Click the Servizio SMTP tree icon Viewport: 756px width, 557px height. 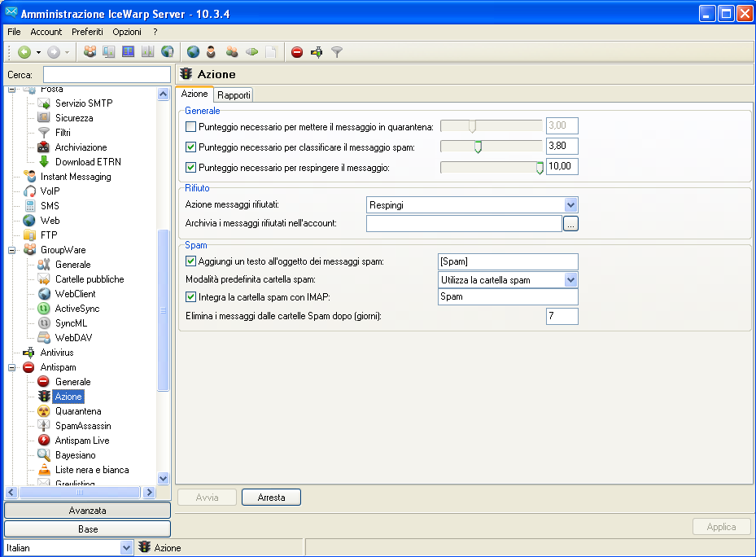coord(44,103)
